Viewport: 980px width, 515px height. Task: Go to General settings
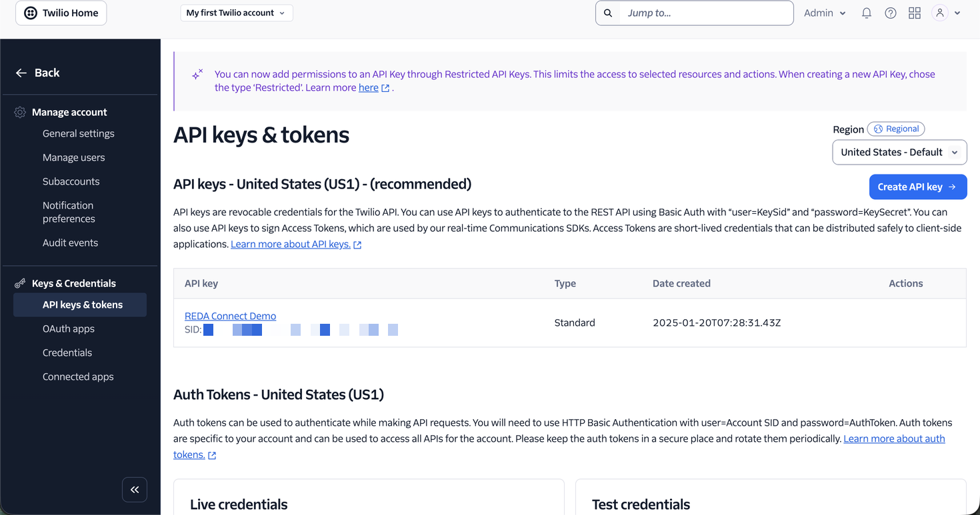point(79,133)
